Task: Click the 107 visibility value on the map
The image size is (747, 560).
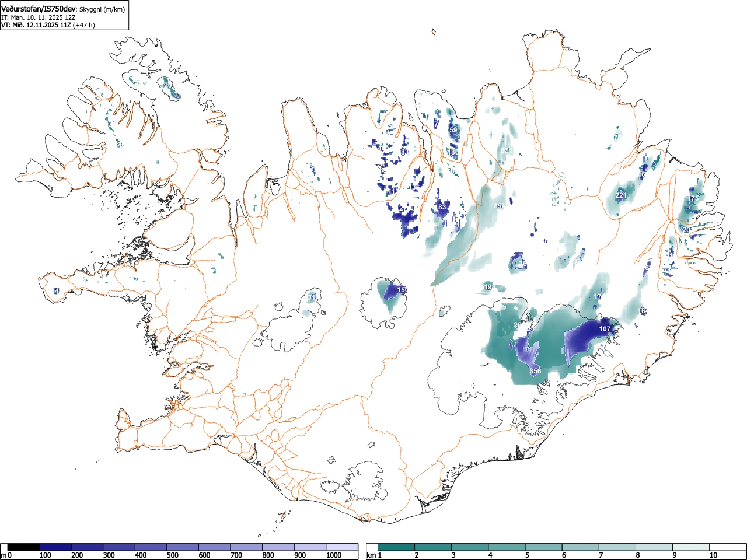Action: 605,329
